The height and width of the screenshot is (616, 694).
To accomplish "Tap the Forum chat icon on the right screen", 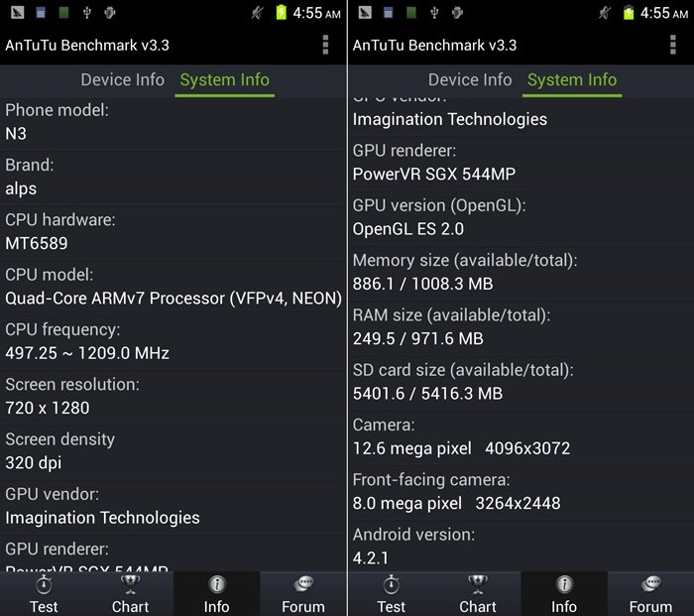I will coord(650,584).
